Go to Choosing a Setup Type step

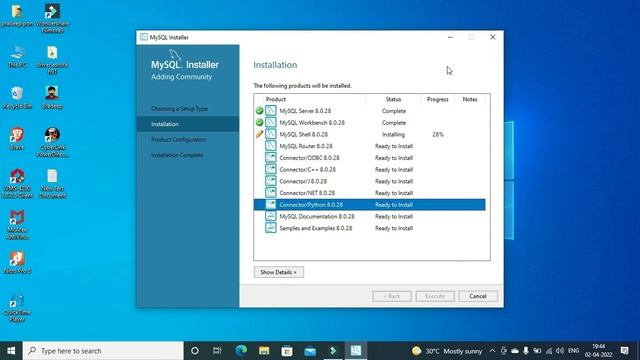[179, 109]
